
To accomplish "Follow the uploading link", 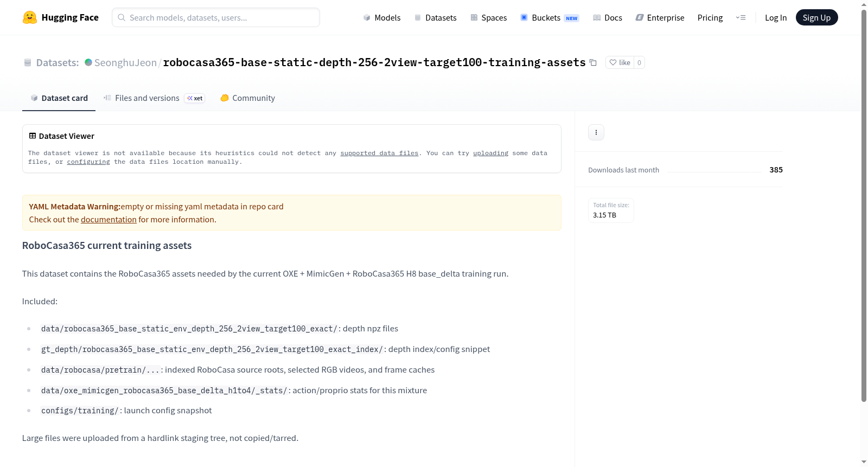I will coord(490,153).
